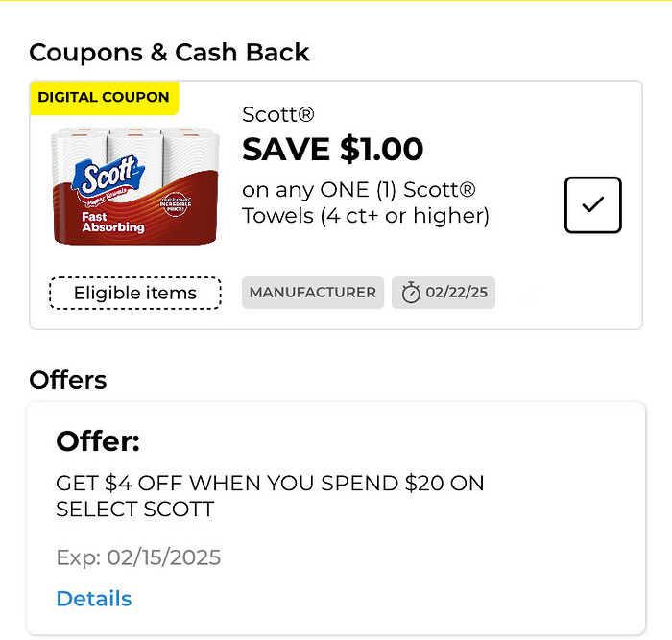Click the stopwatch expiration icon
The height and width of the screenshot is (640, 672).
pos(411,293)
